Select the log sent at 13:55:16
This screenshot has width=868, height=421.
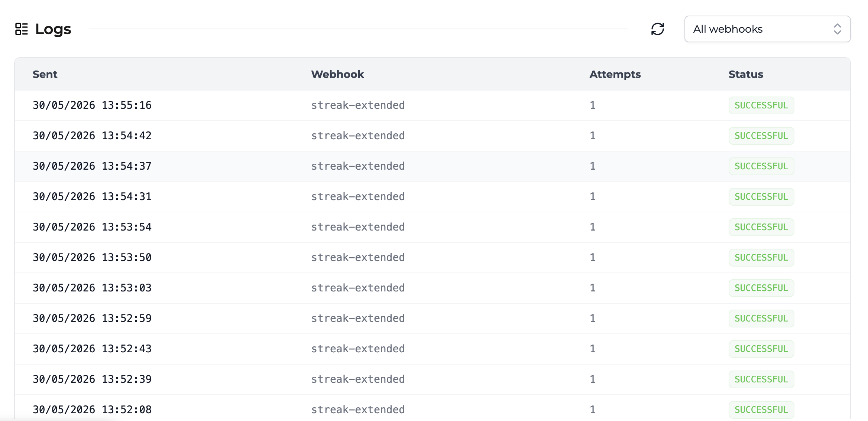433,105
